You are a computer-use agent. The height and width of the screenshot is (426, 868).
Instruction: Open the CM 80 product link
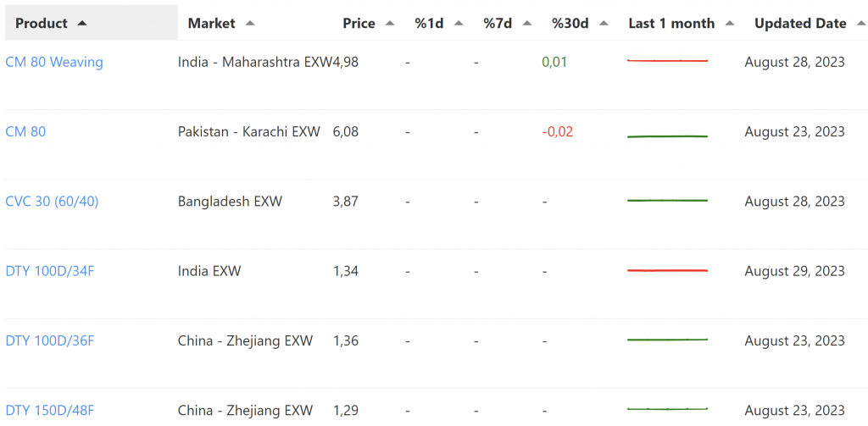[25, 131]
